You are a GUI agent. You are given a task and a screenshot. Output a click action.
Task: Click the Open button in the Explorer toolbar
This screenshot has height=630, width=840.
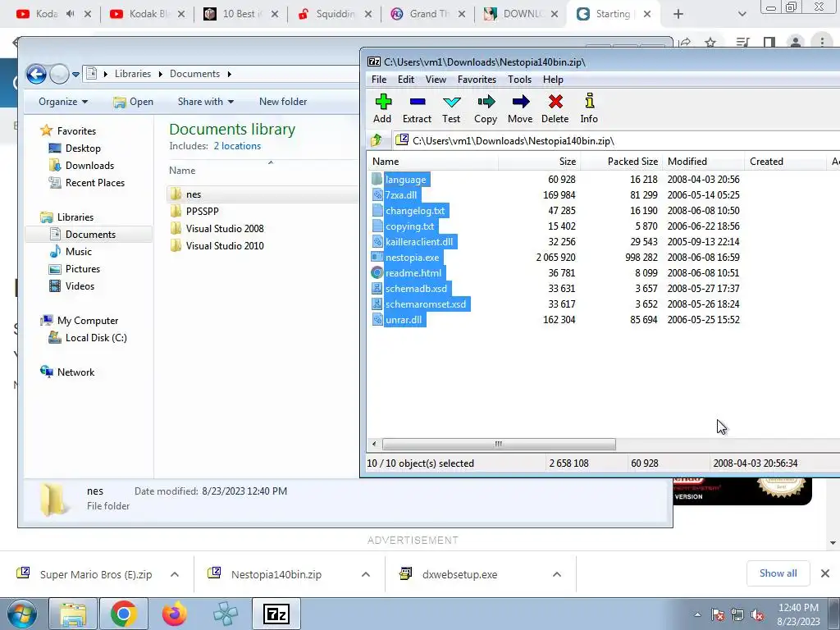(x=134, y=102)
